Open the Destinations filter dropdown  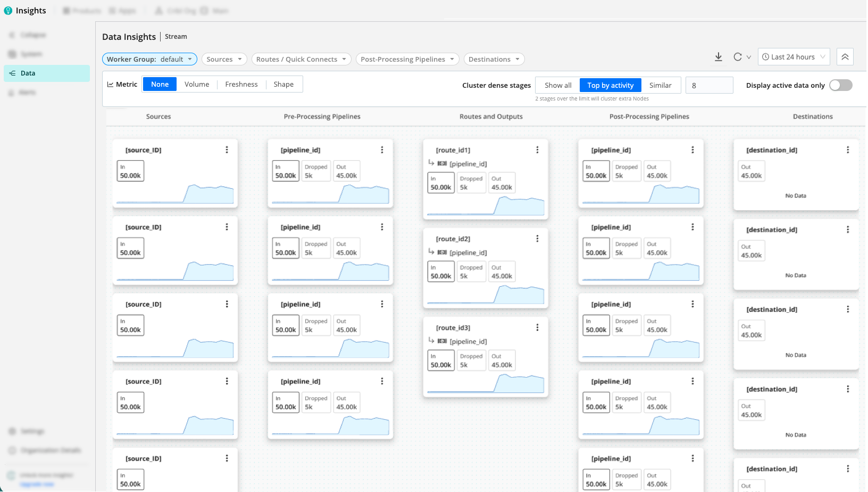pos(494,59)
